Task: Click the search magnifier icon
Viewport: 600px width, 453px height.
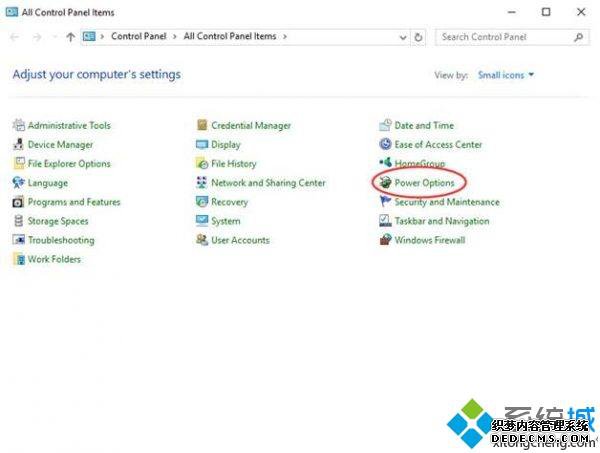Action: coord(579,37)
